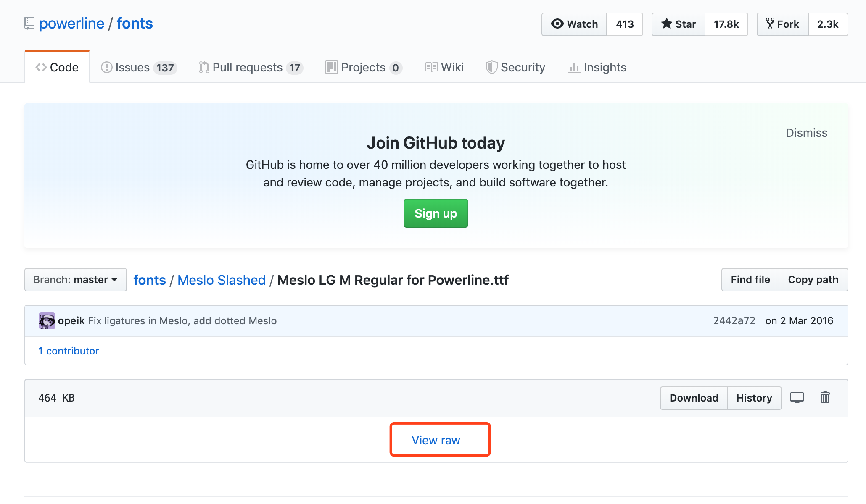Click the green Sign up button
The width and height of the screenshot is (866, 504).
[436, 213]
